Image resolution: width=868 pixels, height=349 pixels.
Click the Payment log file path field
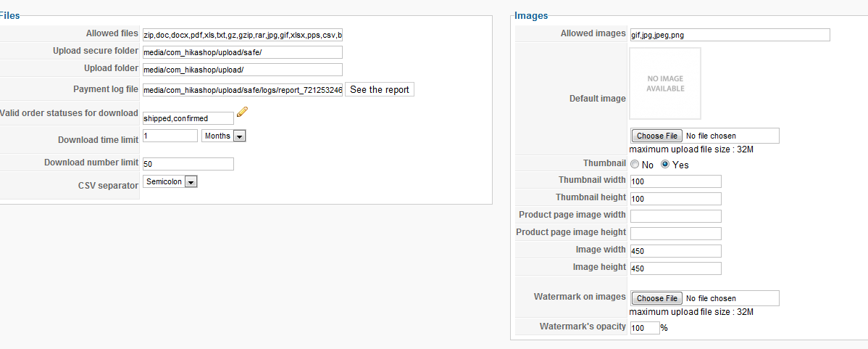point(243,90)
